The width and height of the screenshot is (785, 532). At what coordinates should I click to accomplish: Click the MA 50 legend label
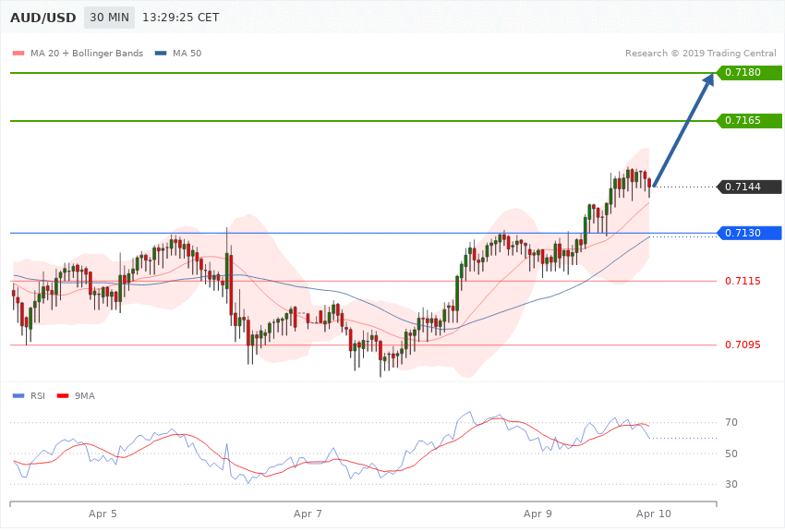[x=187, y=53]
